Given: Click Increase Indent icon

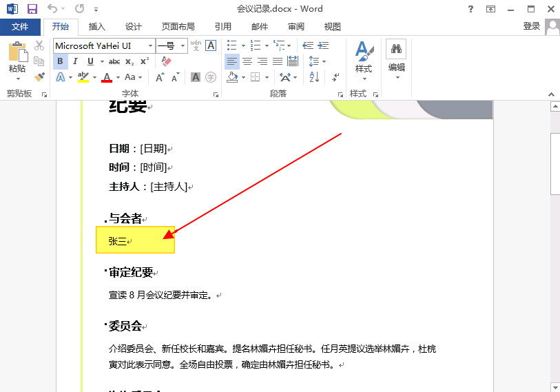Looking at the screenshot, I should tap(323, 45).
